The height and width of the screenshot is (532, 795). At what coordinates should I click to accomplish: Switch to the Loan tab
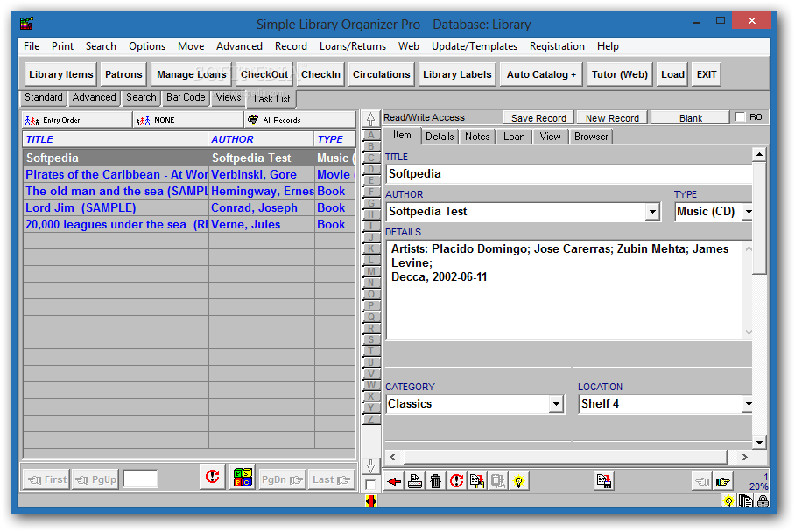point(514,136)
